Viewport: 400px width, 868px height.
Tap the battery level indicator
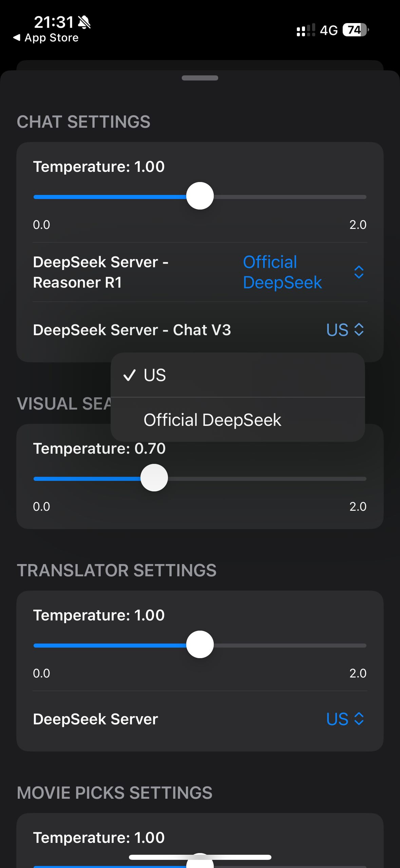(x=355, y=30)
